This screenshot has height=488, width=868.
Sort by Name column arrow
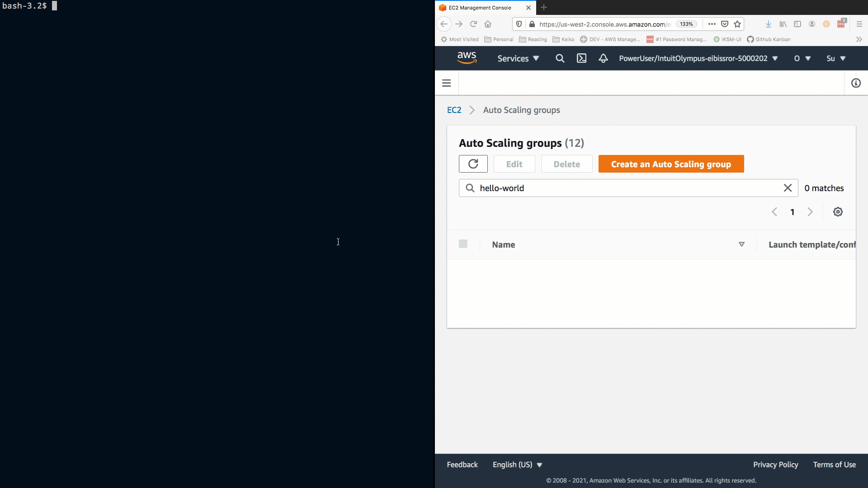pyautogui.click(x=741, y=244)
